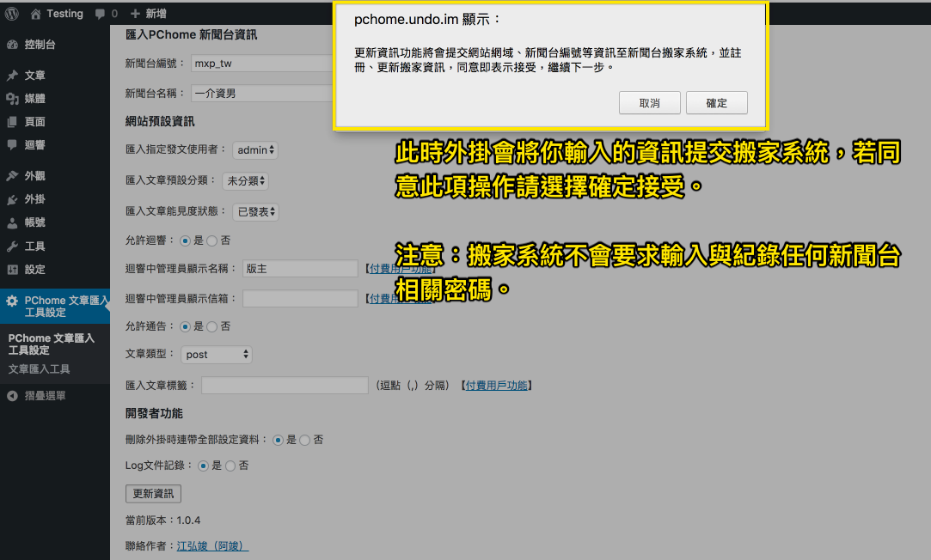This screenshot has height=560, width=931.
Task: Click the 匯入PChome 新聞台資訊 heading
Action: [x=191, y=35]
